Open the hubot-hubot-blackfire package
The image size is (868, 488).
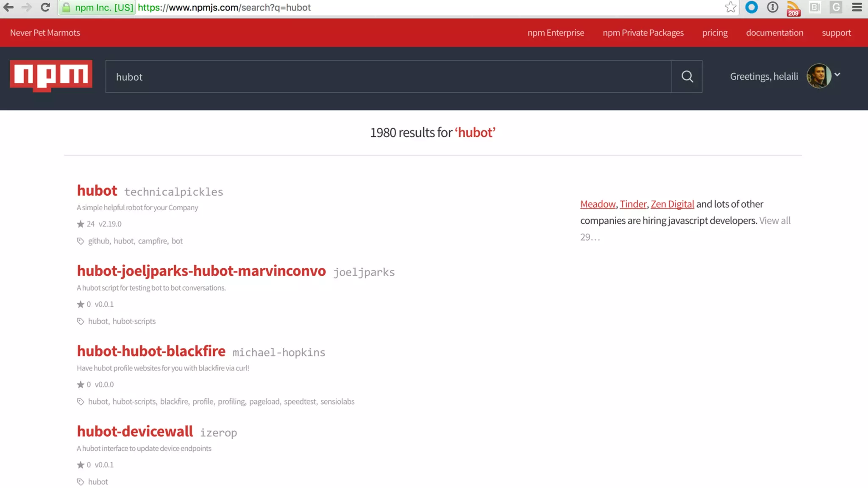click(x=151, y=351)
